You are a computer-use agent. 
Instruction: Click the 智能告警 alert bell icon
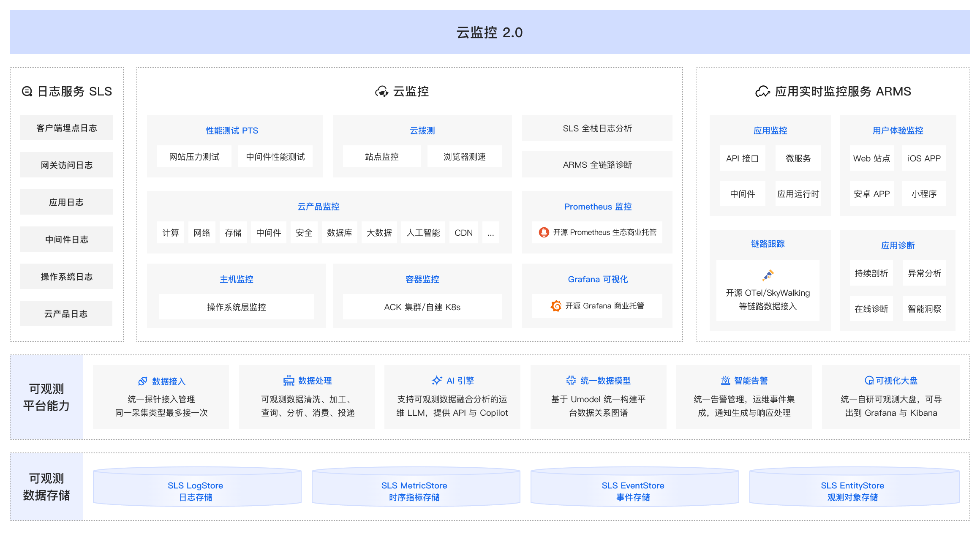pos(726,380)
